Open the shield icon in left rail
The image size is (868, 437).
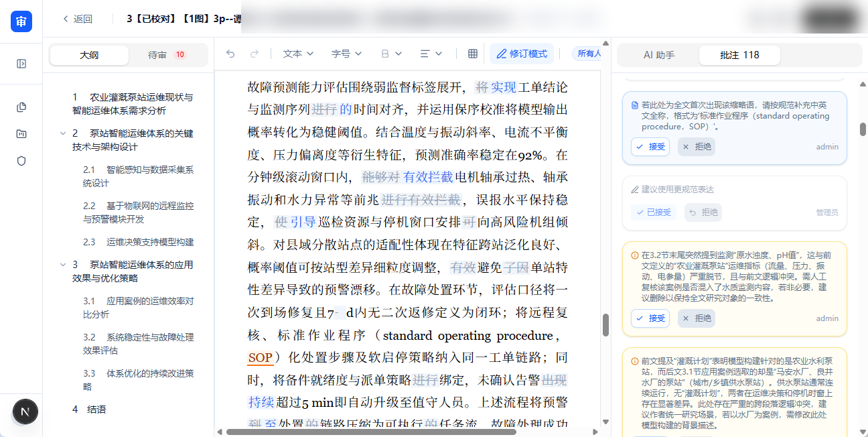coord(21,161)
